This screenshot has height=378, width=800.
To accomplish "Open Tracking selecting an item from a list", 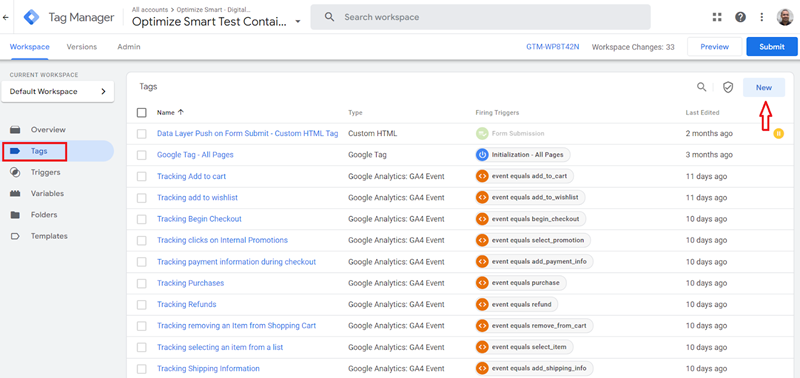I will (220, 347).
